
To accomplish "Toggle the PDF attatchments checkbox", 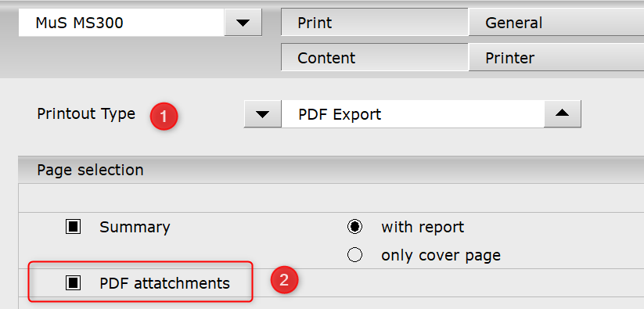I will click(x=73, y=282).
